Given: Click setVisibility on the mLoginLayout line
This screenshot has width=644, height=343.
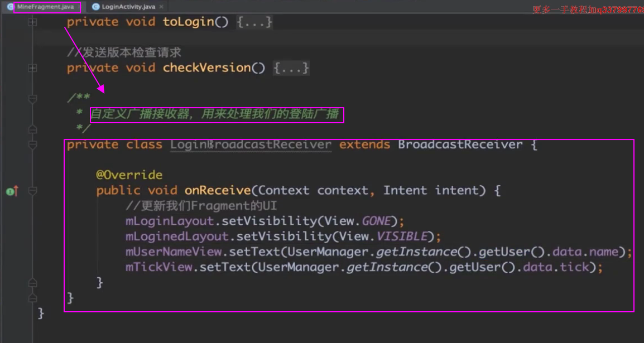Looking at the screenshot, I should [269, 221].
